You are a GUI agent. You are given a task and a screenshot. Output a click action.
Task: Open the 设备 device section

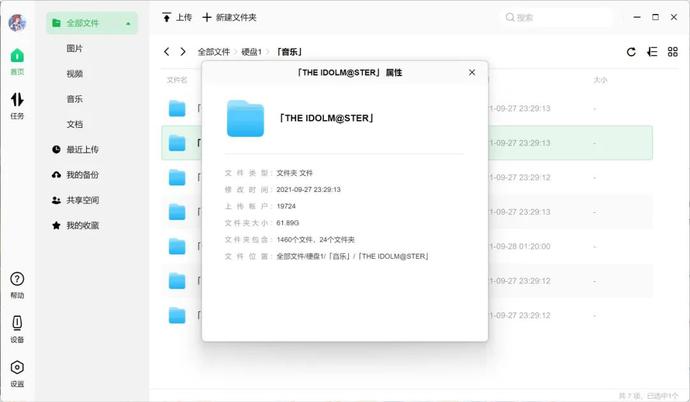[17, 329]
